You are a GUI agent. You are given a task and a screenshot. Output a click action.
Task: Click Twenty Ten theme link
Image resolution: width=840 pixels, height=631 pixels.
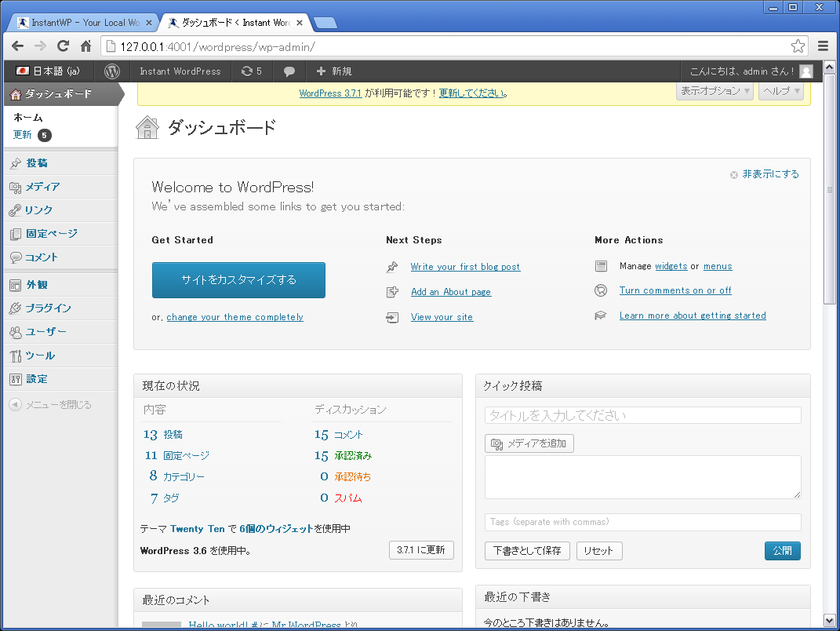[197, 529]
